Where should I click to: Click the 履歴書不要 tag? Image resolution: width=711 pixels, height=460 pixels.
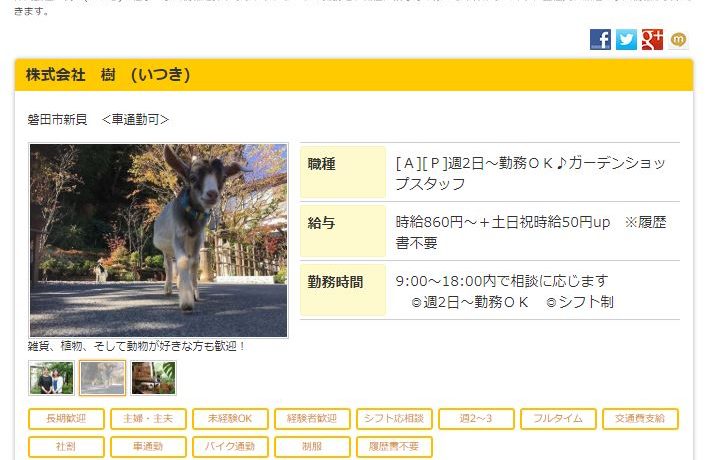[394, 446]
